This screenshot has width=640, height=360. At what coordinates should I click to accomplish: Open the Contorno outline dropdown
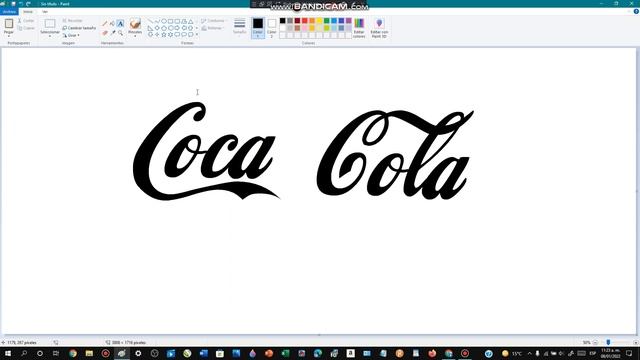pyautogui.click(x=214, y=20)
